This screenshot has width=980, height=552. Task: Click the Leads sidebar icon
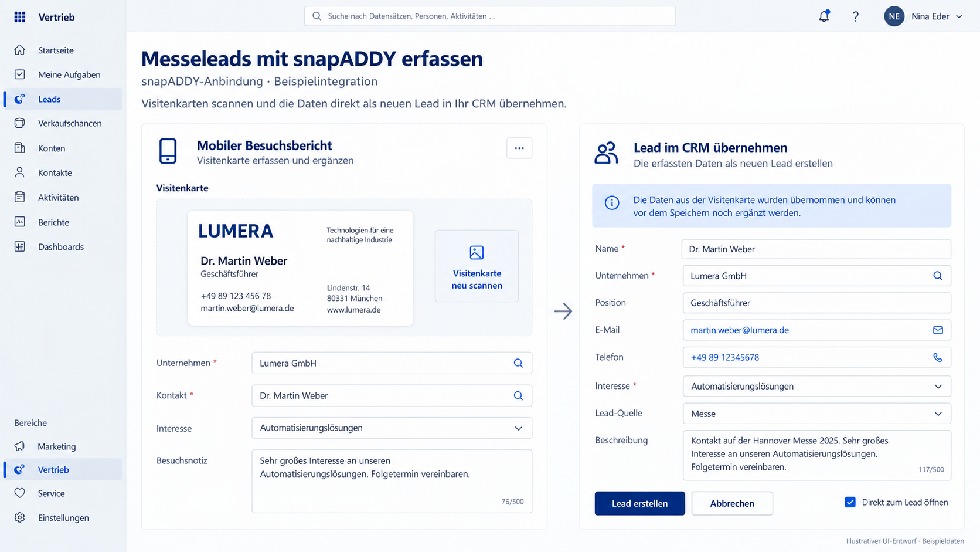[20, 99]
